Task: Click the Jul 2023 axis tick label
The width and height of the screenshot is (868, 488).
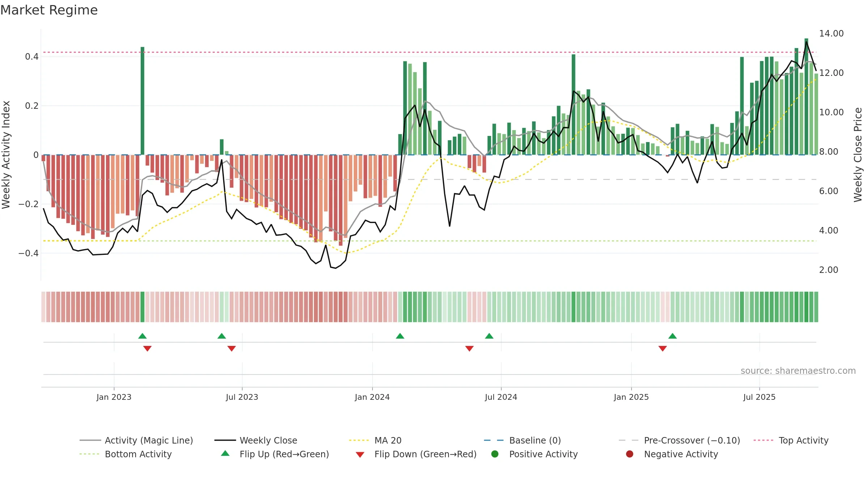Action: click(242, 397)
